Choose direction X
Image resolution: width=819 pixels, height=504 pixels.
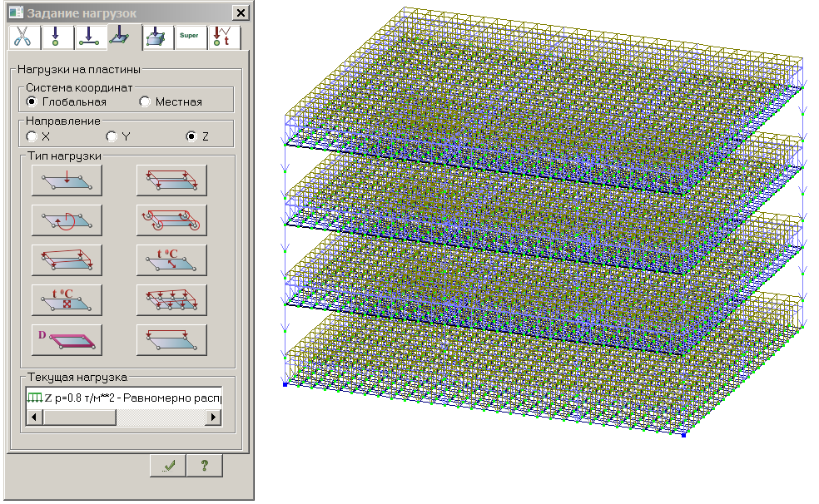click(38, 136)
